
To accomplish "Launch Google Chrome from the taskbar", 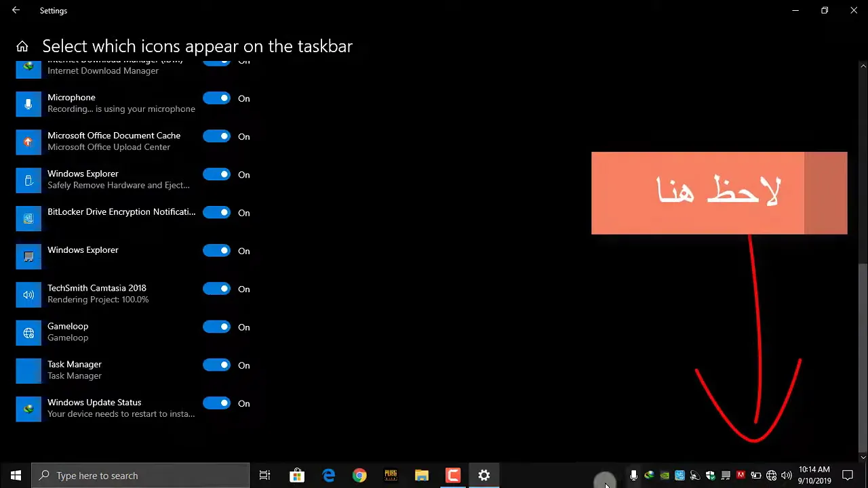I will [x=359, y=476].
